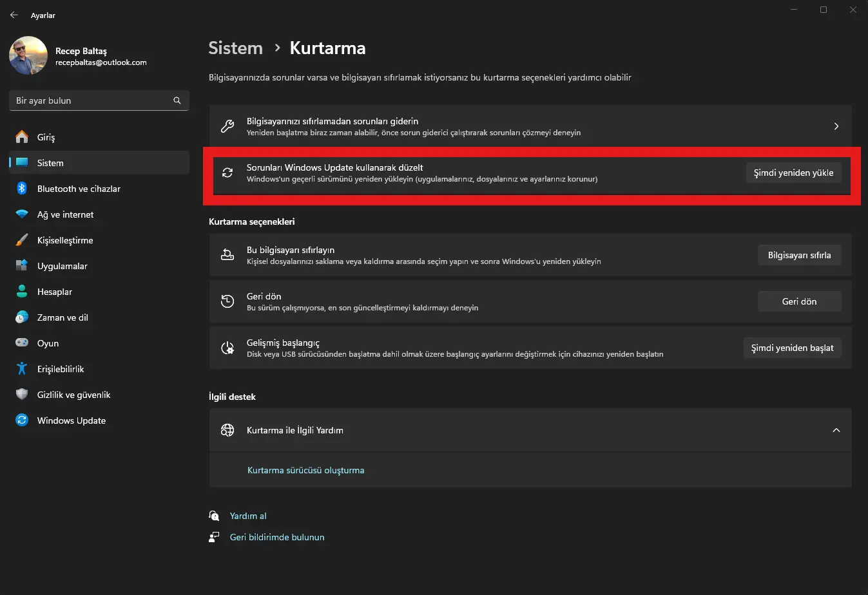The height and width of the screenshot is (595, 868).
Task: Collapse Kurtarma ile İlgili Yardım section
Action: (836, 430)
